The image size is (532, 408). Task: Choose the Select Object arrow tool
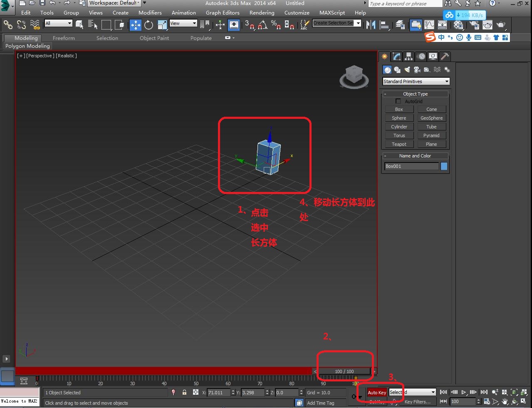(x=79, y=25)
